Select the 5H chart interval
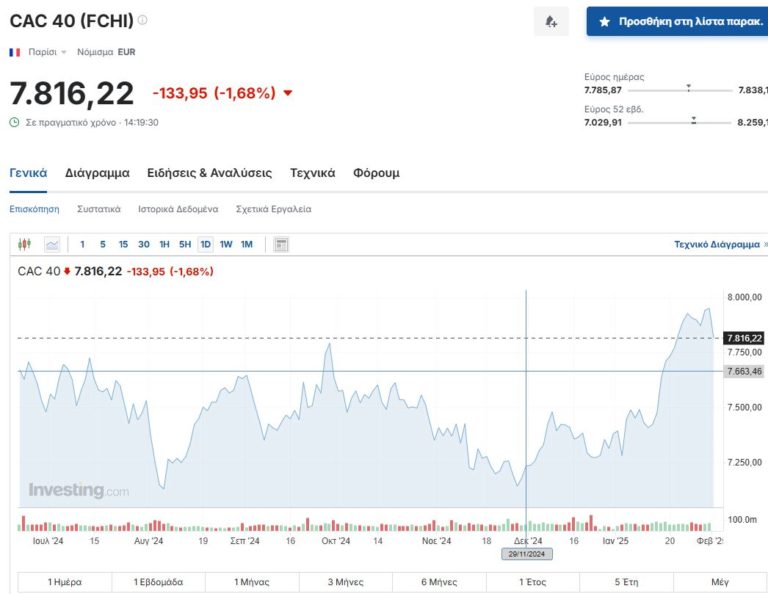The width and height of the screenshot is (768, 594). [185, 244]
